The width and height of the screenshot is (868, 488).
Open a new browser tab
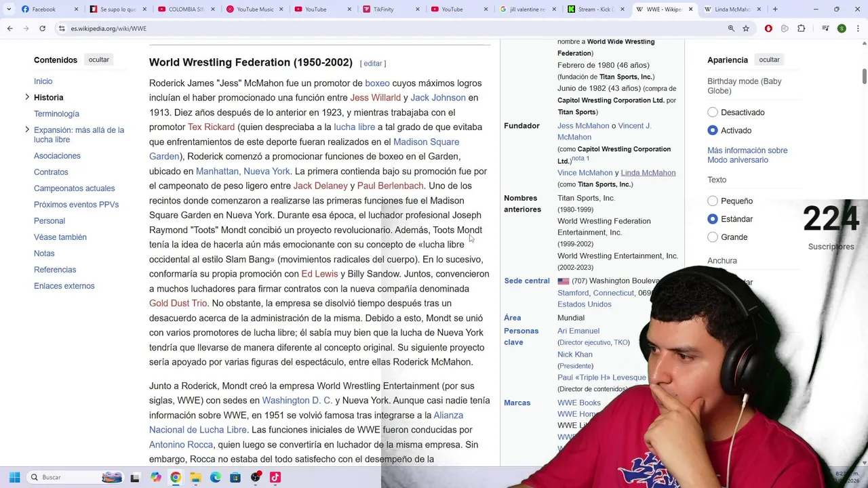[x=775, y=9]
